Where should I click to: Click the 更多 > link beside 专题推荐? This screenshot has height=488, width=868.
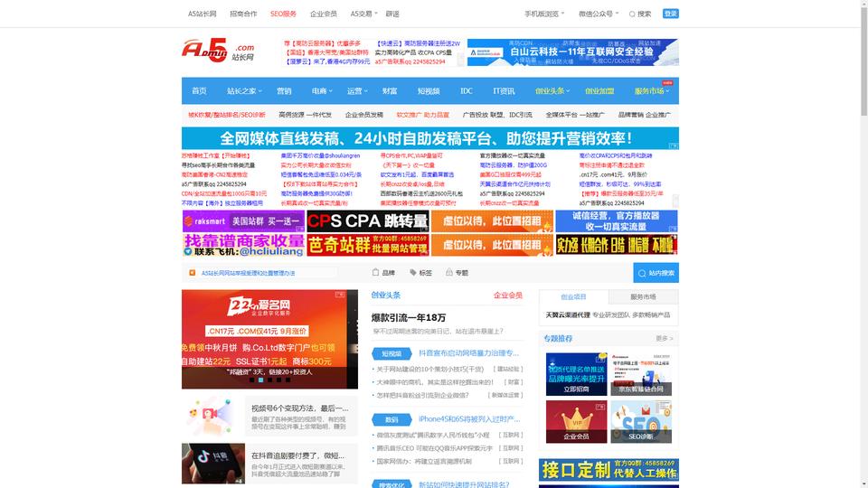click(665, 338)
